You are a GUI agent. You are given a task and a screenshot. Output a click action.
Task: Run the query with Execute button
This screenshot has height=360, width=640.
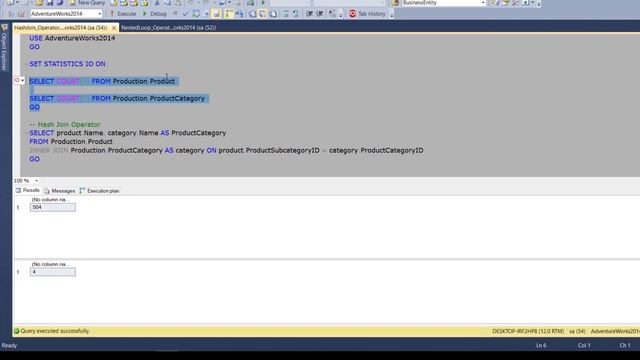(x=123, y=13)
